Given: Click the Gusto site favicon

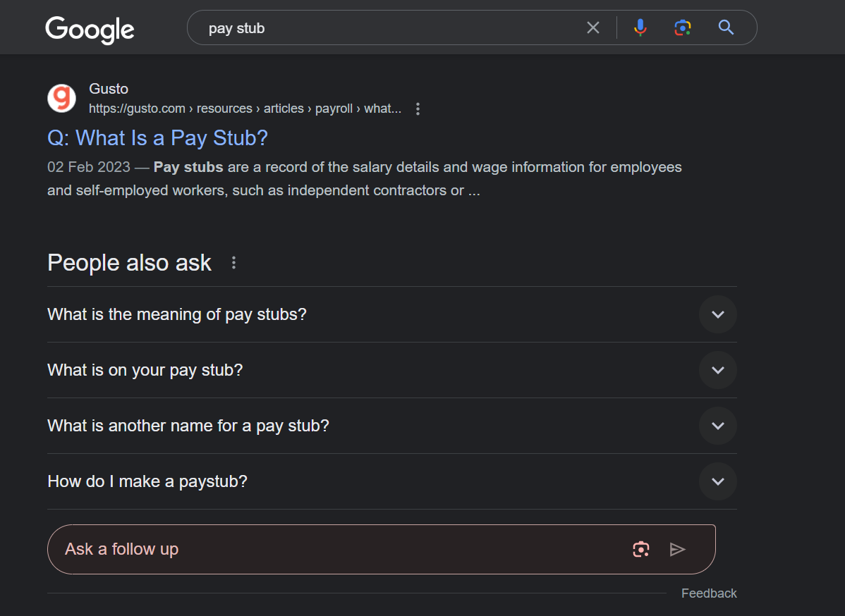Looking at the screenshot, I should 62,98.
